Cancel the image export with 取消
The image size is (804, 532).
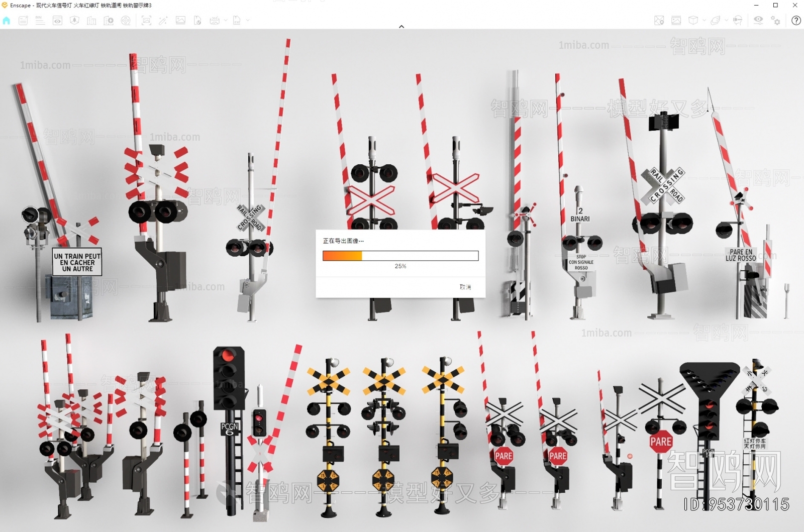click(x=465, y=287)
